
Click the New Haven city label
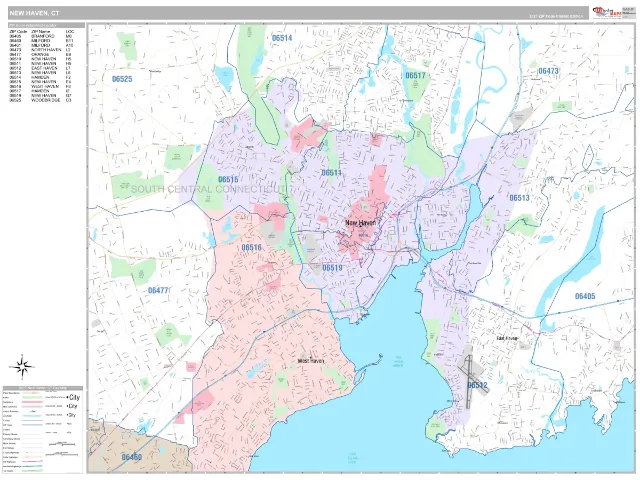click(361, 223)
